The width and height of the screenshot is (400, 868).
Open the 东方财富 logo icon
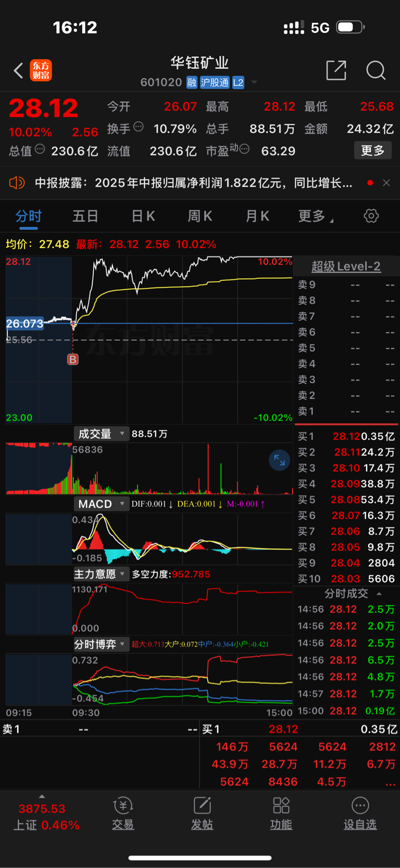click(x=41, y=70)
